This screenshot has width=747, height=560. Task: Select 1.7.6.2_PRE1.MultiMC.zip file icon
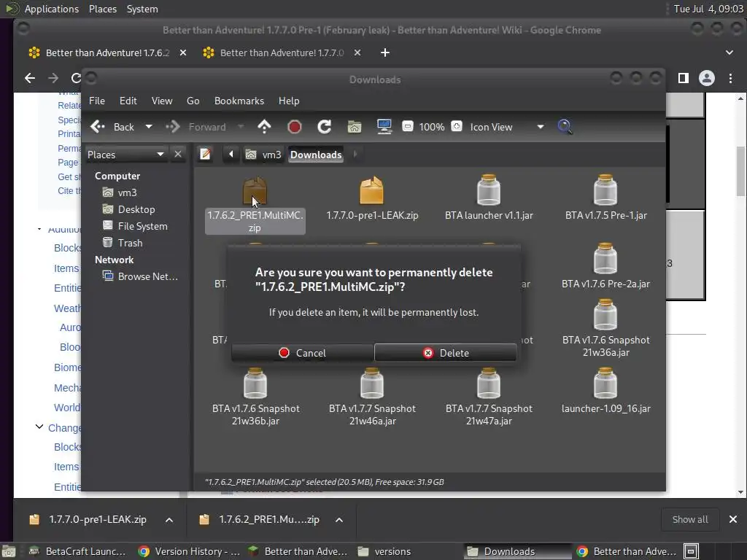(x=255, y=191)
